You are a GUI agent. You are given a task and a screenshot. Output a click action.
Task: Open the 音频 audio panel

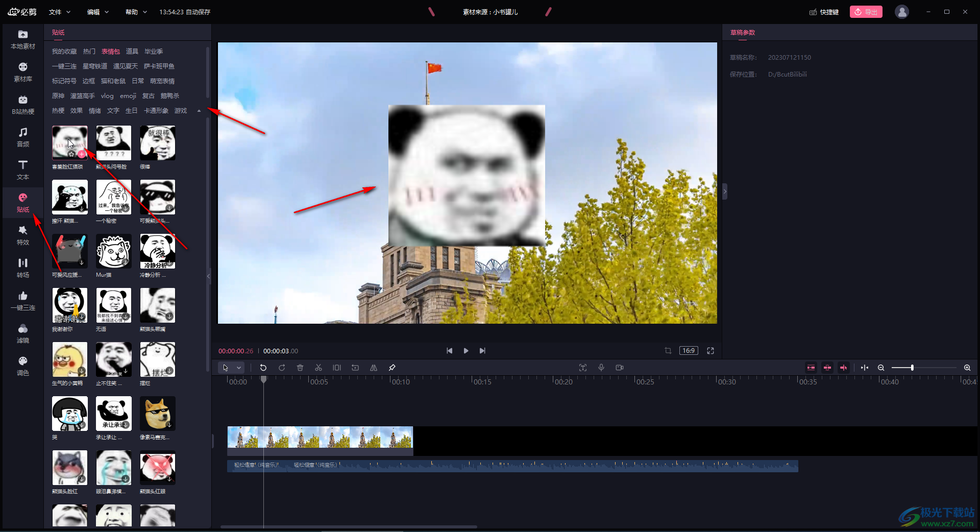point(23,138)
